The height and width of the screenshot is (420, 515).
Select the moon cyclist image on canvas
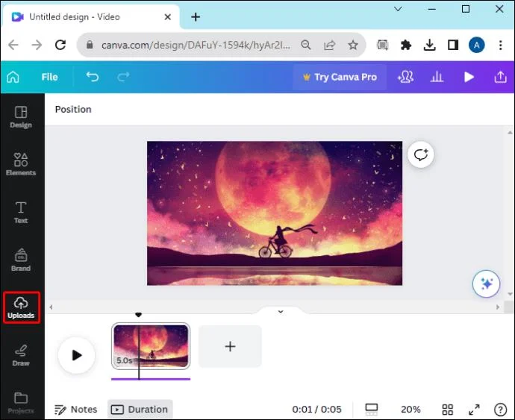pyautogui.click(x=275, y=213)
